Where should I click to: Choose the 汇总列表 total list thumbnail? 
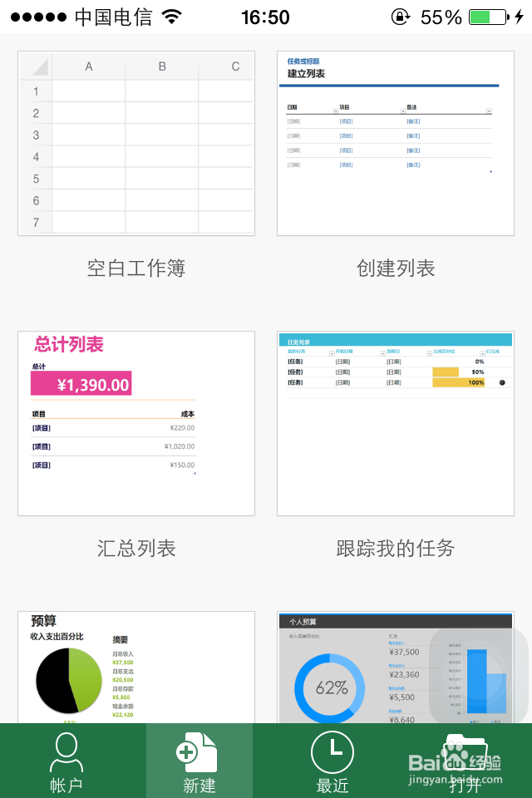tap(136, 423)
